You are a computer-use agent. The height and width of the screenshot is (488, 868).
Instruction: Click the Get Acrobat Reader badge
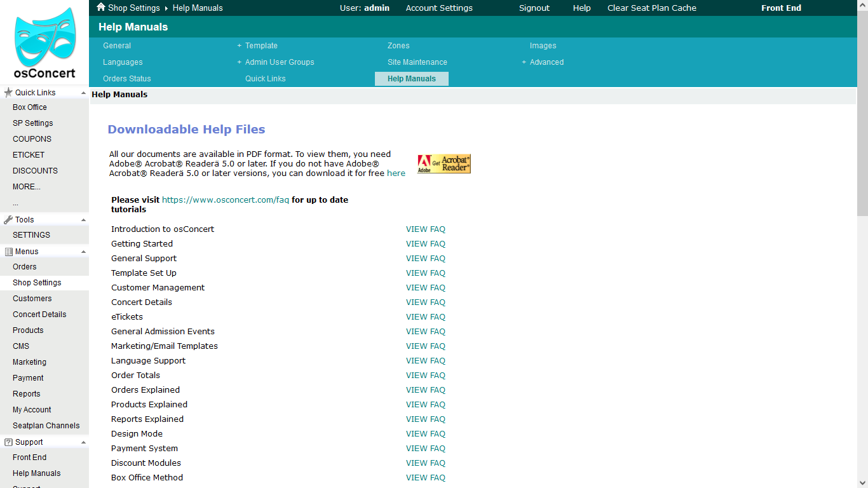[x=444, y=164]
